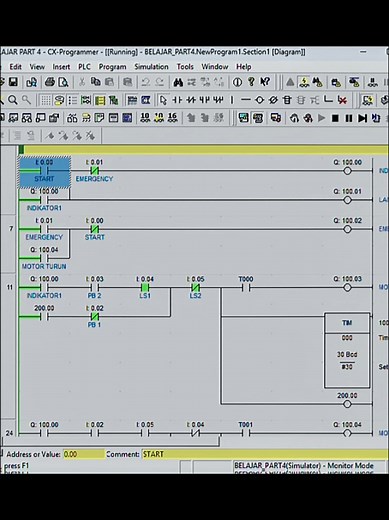Click the Print icon in toolbar
This screenshot has height=520, width=389.
[x=50, y=82]
